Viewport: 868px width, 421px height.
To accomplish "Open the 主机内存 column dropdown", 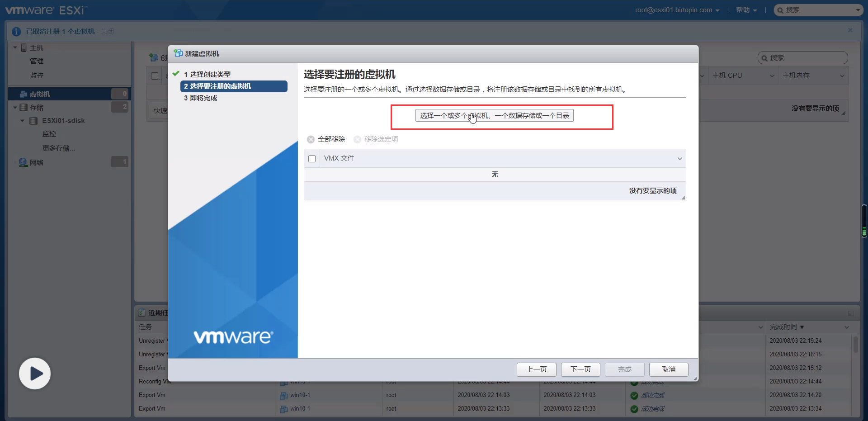I will click(x=842, y=76).
